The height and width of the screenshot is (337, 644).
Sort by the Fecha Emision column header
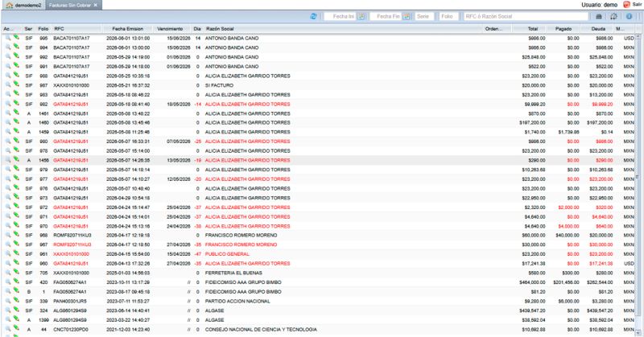127,29
